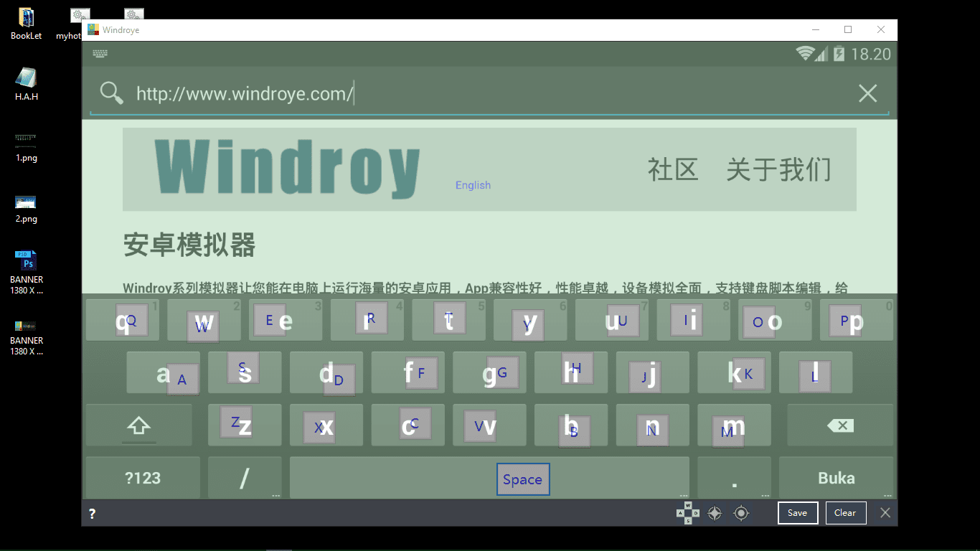Select the BANNER PSD file on the desktop
The width and height of the screenshot is (980, 551).
coord(27,273)
